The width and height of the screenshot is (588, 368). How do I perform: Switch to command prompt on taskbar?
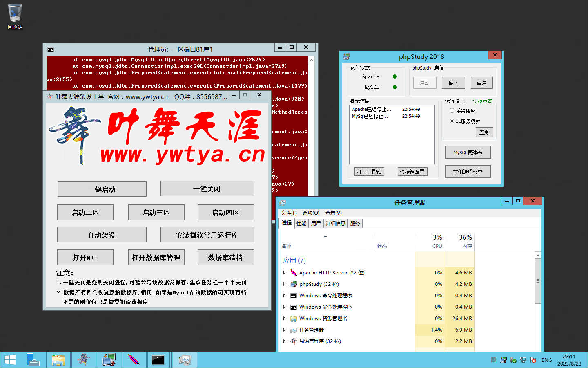click(x=158, y=360)
